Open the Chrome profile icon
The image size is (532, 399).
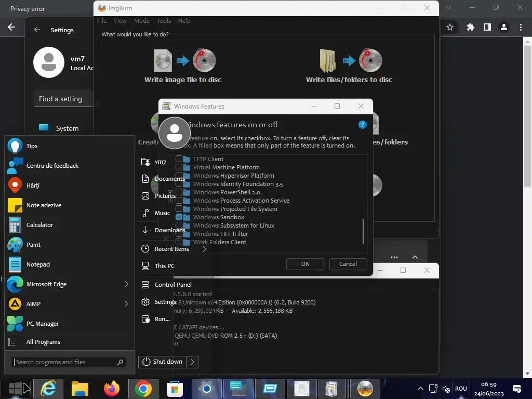504,27
